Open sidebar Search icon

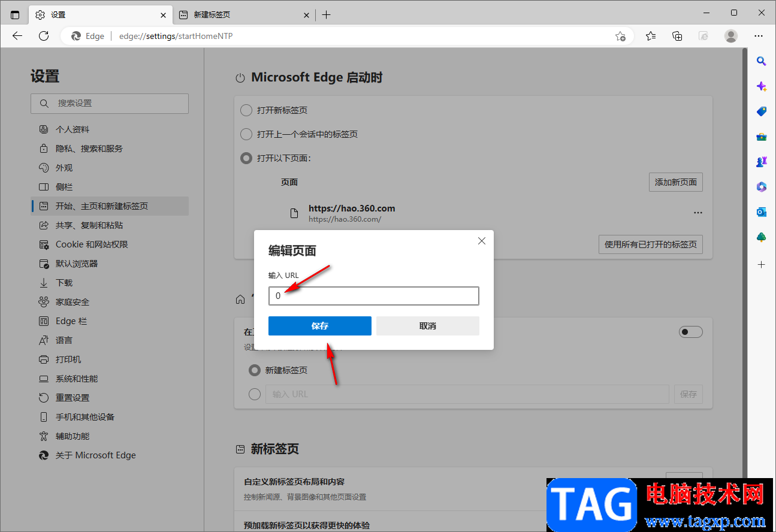click(762, 61)
